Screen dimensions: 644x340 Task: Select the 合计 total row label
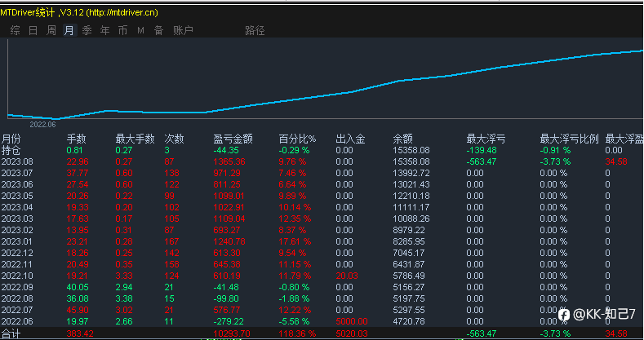(x=11, y=333)
